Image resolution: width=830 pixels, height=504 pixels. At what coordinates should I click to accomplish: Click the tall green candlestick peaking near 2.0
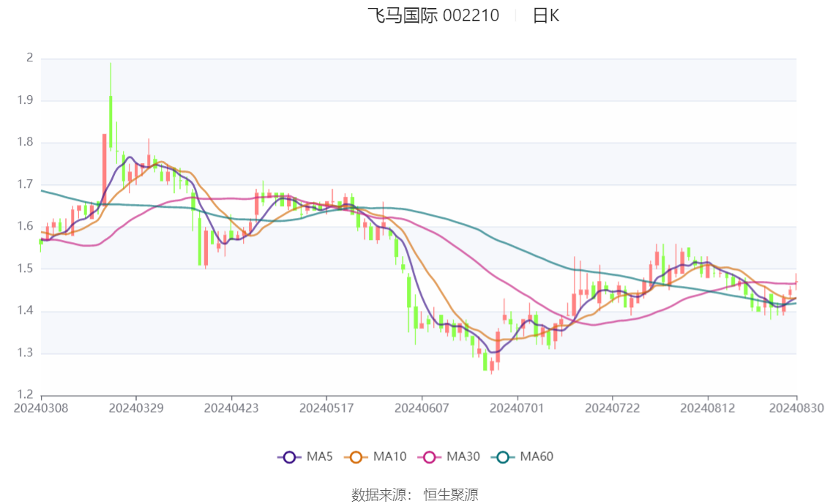coord(111,121)
